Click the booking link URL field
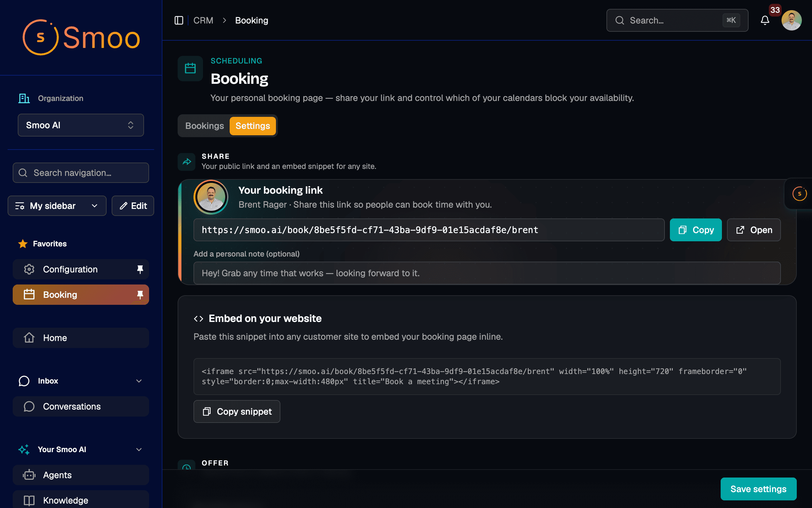This screenshot has width=812, height=508. click(429, 230)
